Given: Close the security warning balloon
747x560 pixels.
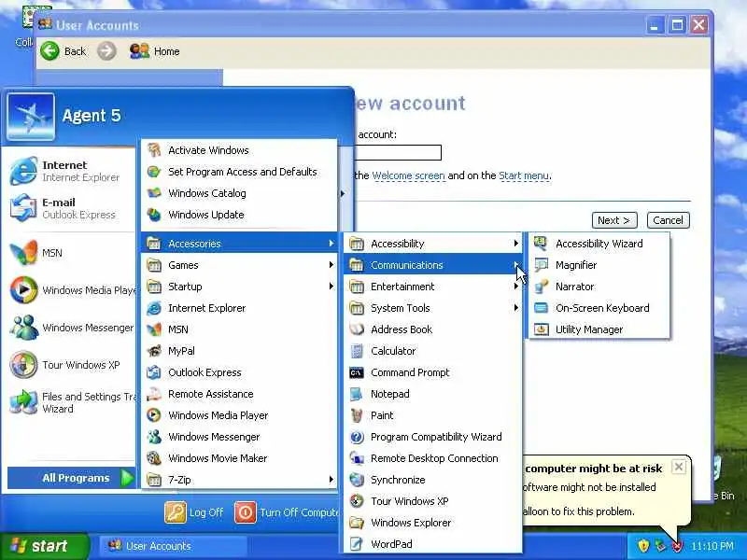Looking at the screenshot, I should click(x=679, y=467).
